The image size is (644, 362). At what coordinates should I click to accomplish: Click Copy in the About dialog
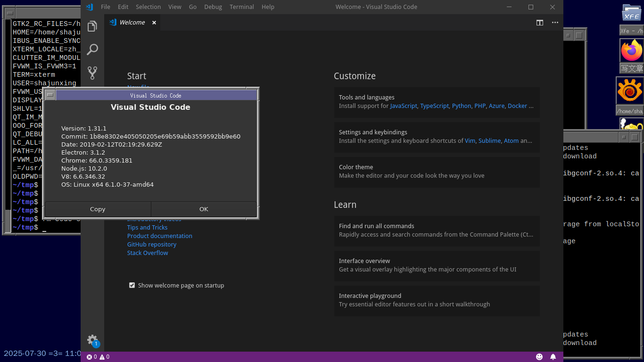pyautogui.click(x=98, y=209)
